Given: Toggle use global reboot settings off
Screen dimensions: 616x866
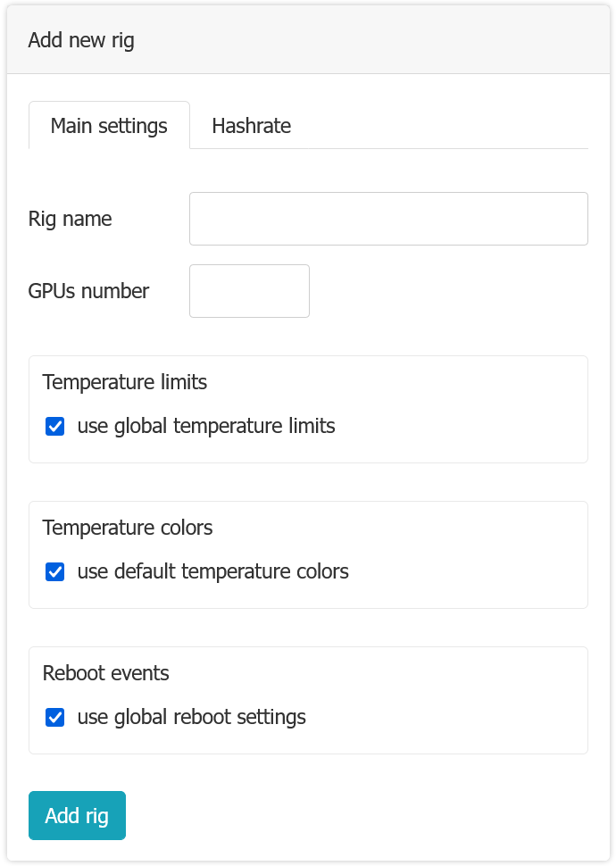Looking at the screenshot, I should [54, 717].
